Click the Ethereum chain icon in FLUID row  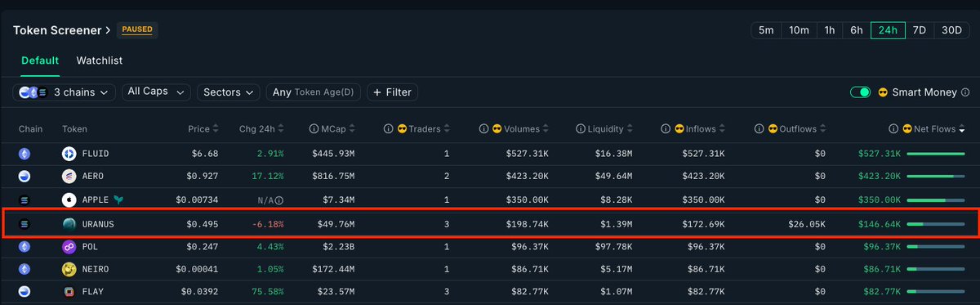[x=24, y=154]
